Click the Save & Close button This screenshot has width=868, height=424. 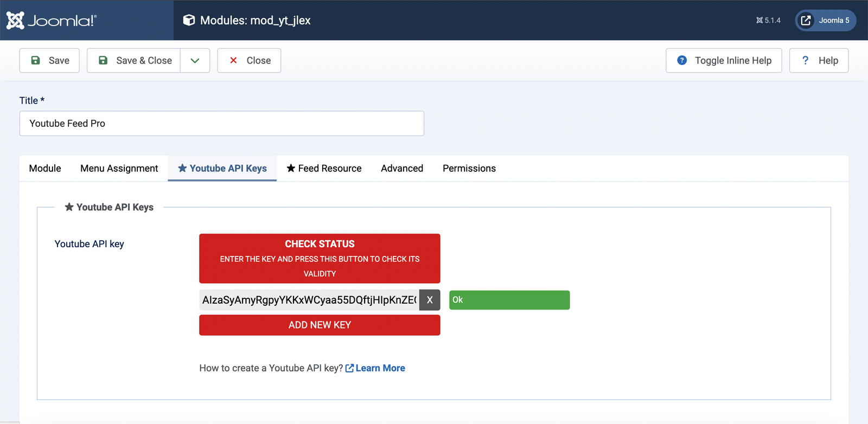[x=134, y=60]
